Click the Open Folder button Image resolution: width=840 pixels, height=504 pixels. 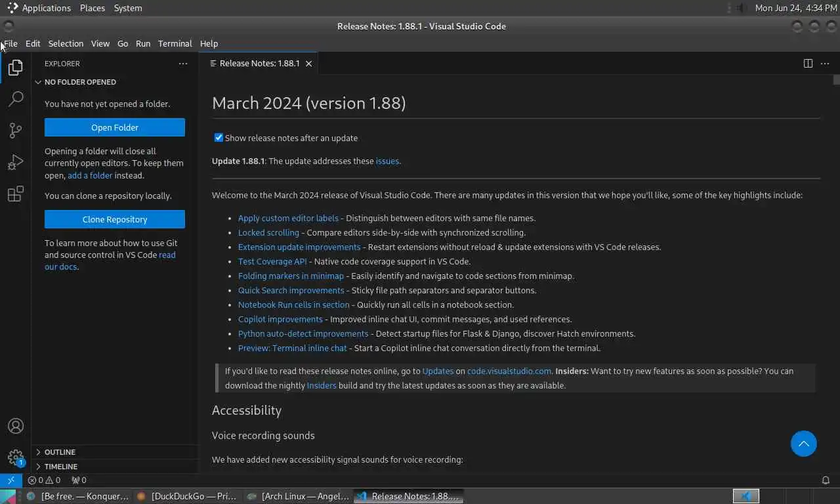coord(115,127)
